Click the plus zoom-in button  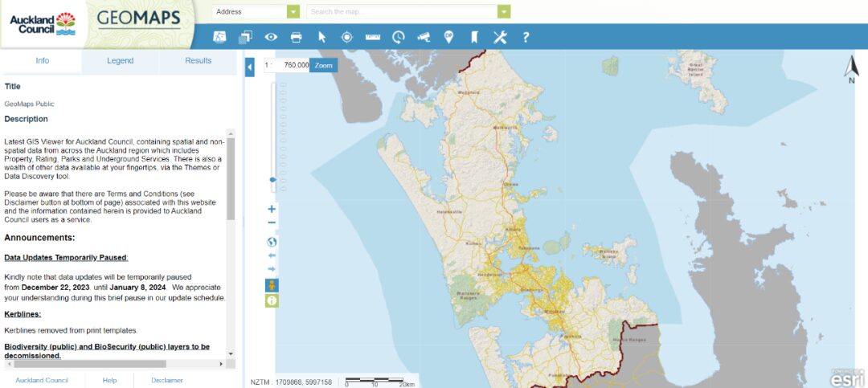point(272,209)
